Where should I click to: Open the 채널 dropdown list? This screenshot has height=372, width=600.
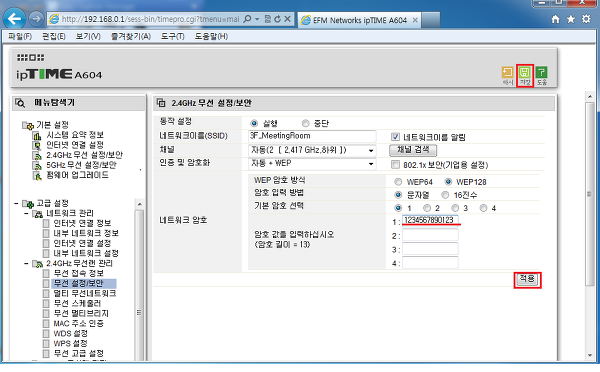(312, 150)
